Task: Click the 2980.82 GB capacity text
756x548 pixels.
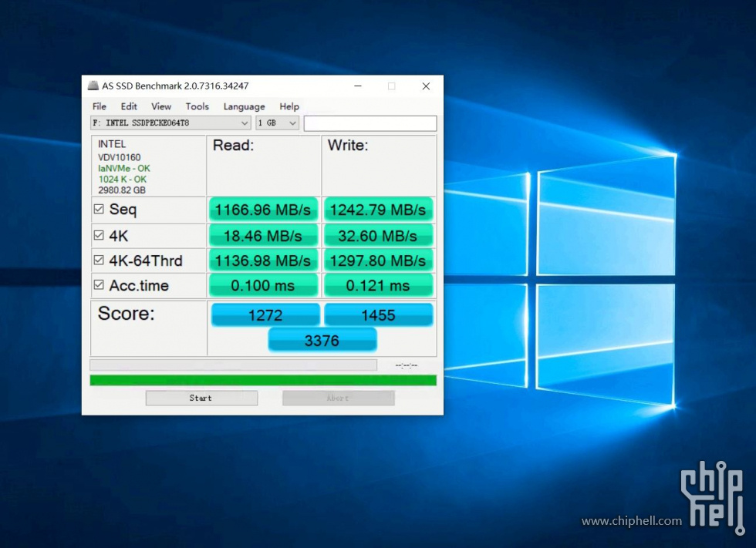Action: (x=122, y=190)
